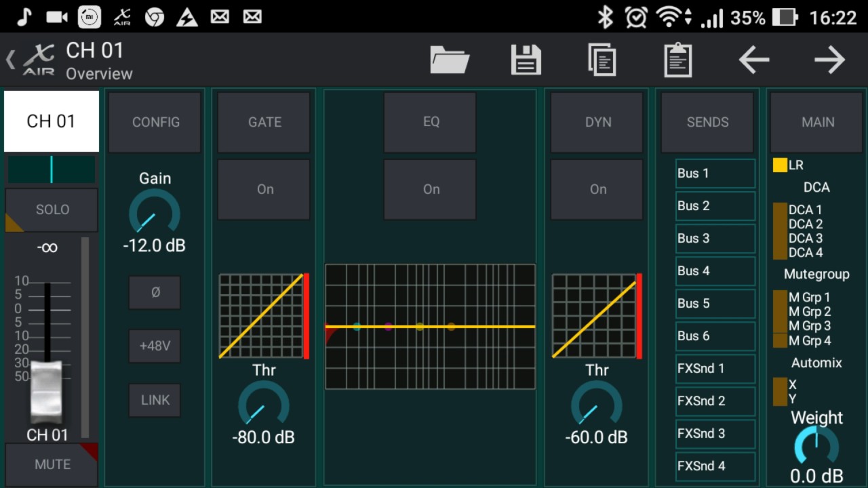Toggle SOLO for CH 01
868x488 pixels.
52,210
